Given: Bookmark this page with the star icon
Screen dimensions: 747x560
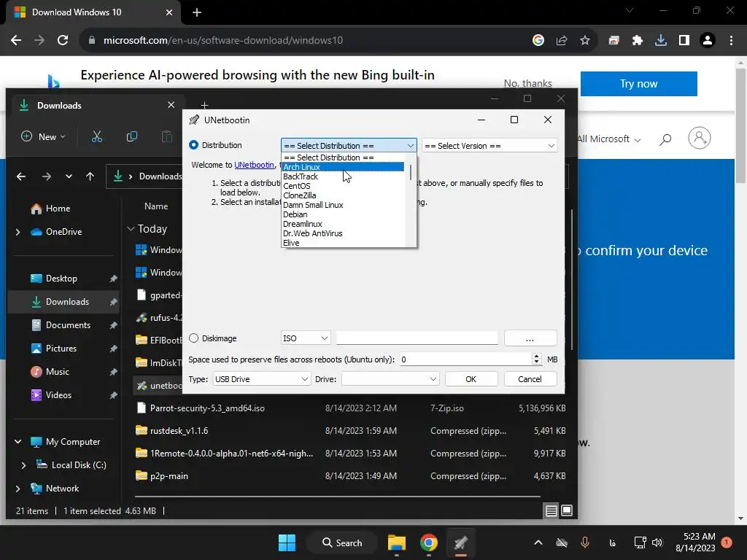Looking at the screenshot, I should tap(585, 40).
